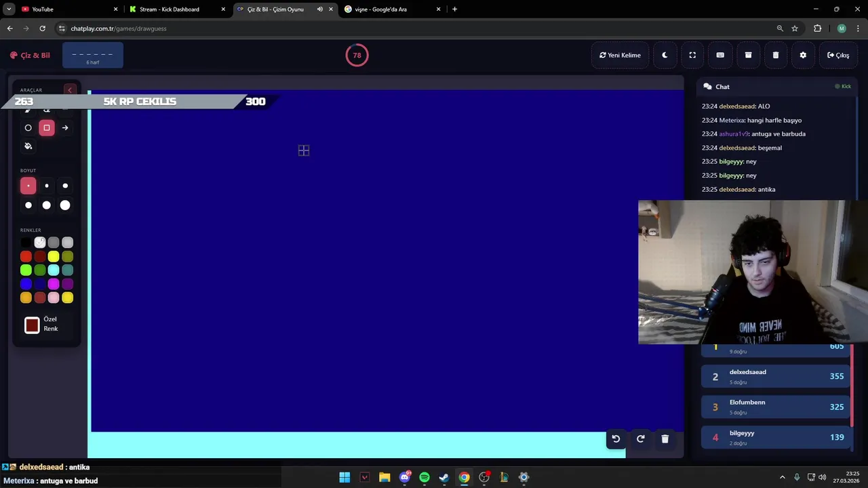Image resolution: width=868 pixels, height=488 pixels.
Task: Pick the black color swatch
Action: [x=26, y=243]
